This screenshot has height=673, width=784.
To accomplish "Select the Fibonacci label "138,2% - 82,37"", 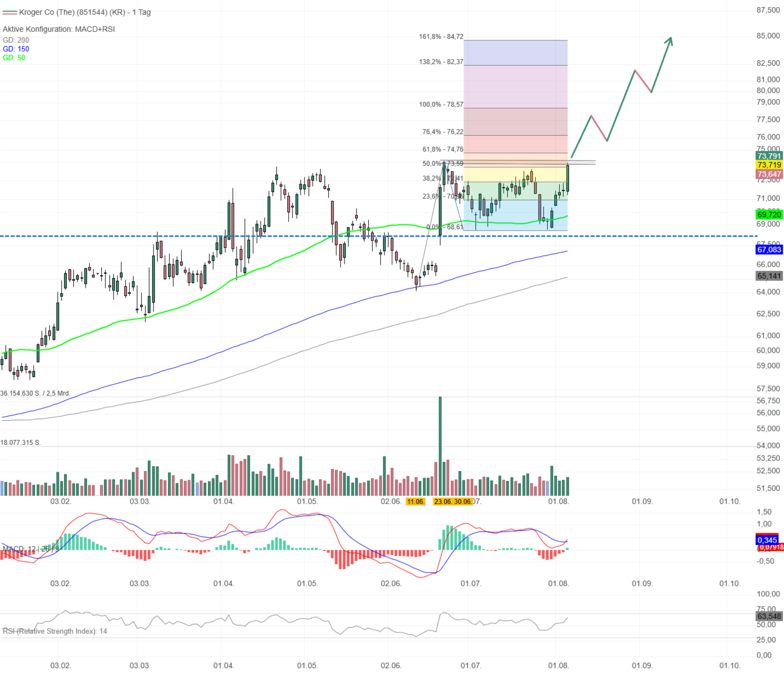I will click(441, 62).
